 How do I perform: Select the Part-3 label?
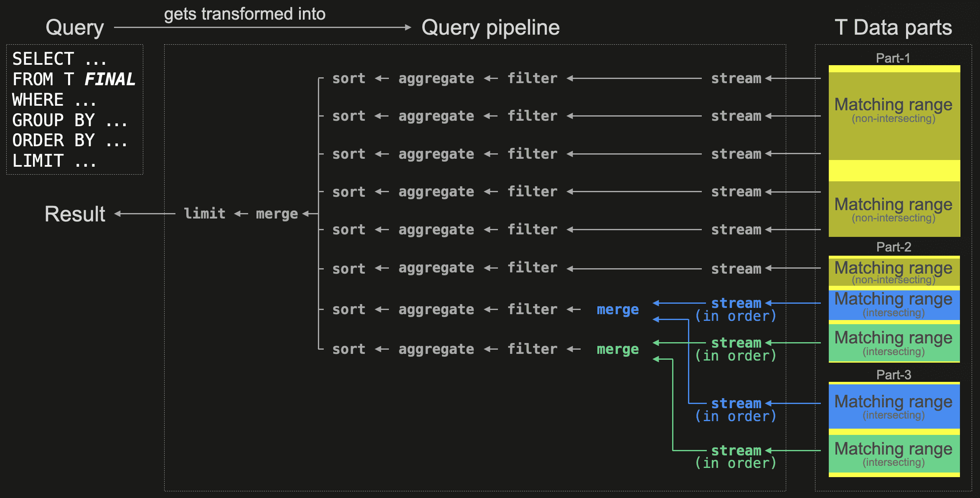click(x=894, y=375)
